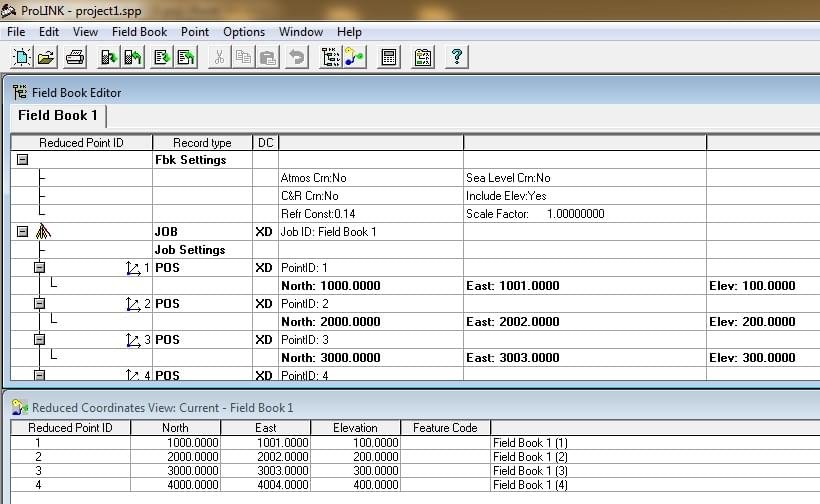Collapse the Fbk Settings tree node
Image resolution: width=820 pixels, height=504 pixels.
(x=22, y=159)
